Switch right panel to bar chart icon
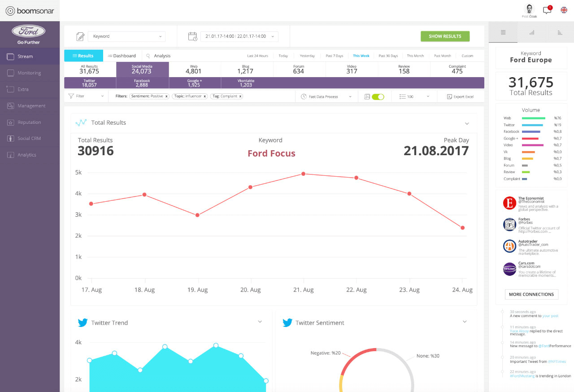 point(532,32)
